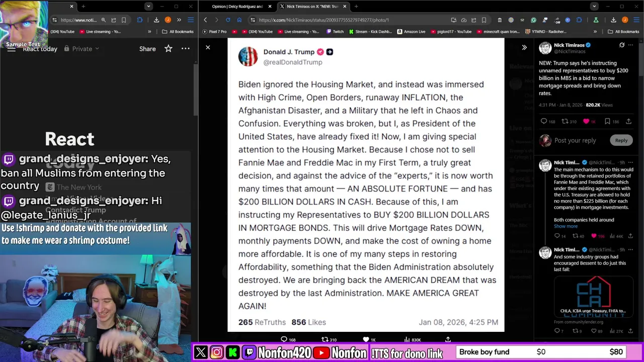Open the green flask extension icon
This screenshot has height=362, width=644.
click(596, 20)
